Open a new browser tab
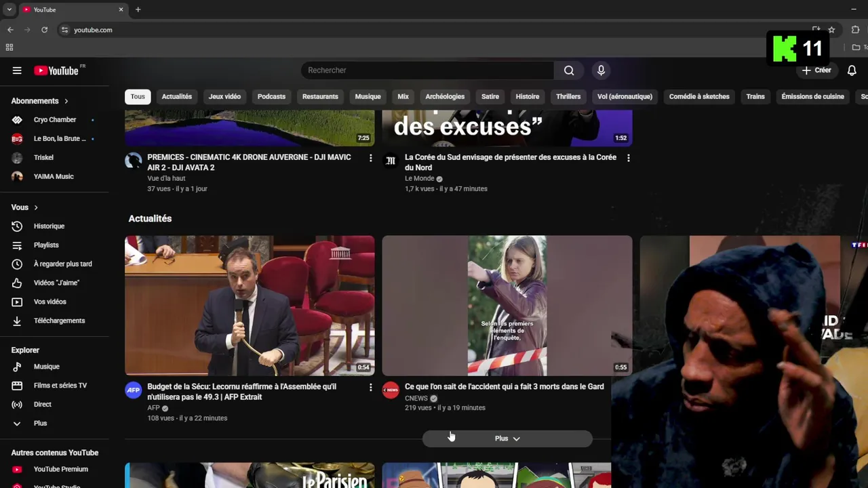The width and height of the screenshot is (868, 488). pyautogui.click(x=138, y=9)
